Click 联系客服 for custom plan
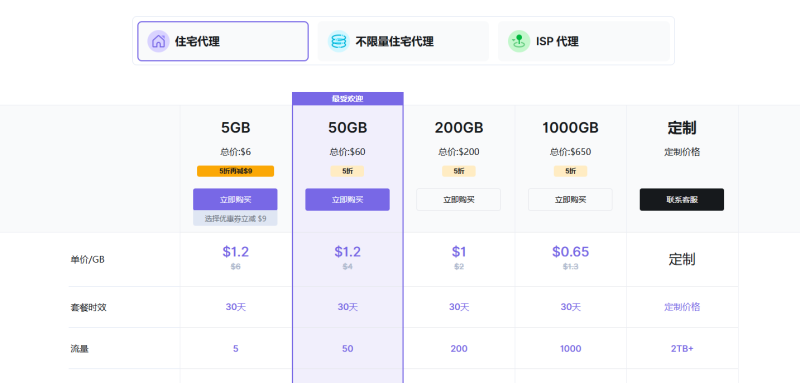Screen dimensions: 800x383 [682, 199]
